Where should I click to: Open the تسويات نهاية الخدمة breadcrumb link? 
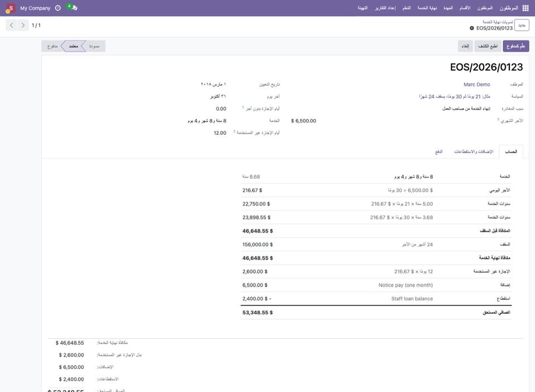point(498,22)
